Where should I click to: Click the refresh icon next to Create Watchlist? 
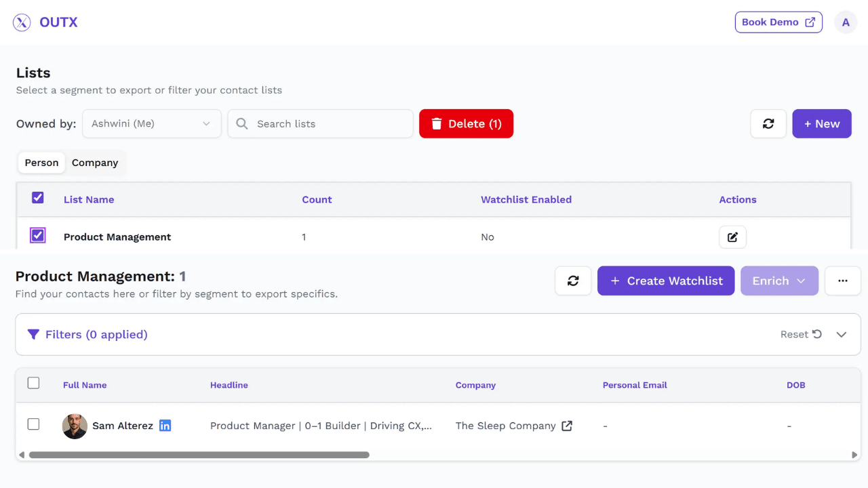pyautogui.click(x=573, y=281)
